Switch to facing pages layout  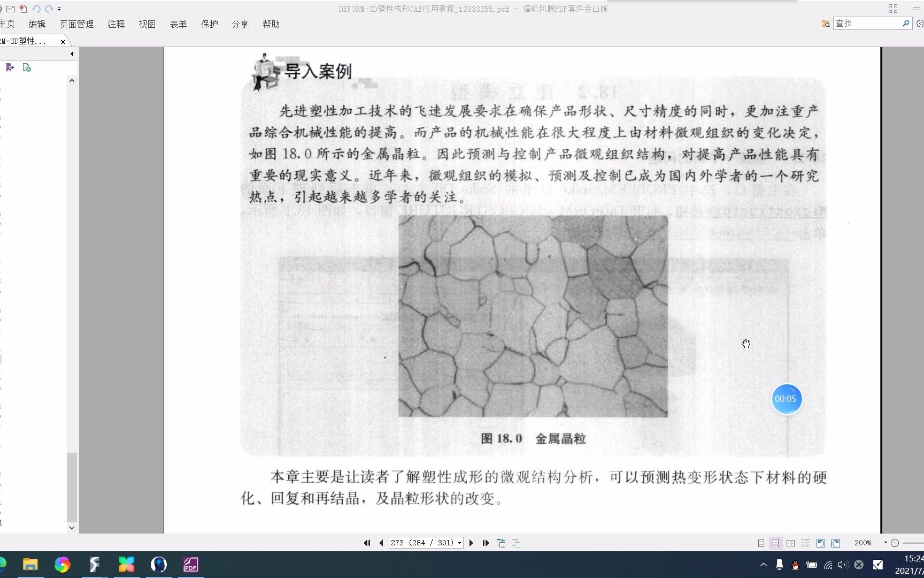(791, 543)
